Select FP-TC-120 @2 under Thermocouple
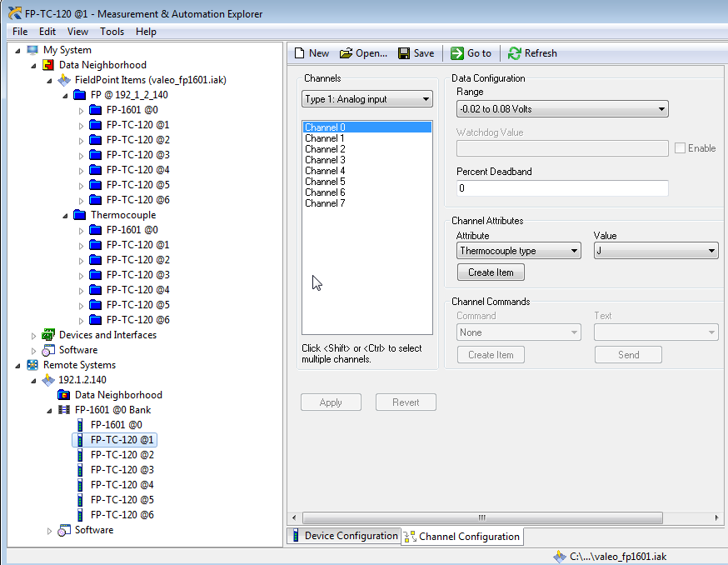 coord(138,260)
